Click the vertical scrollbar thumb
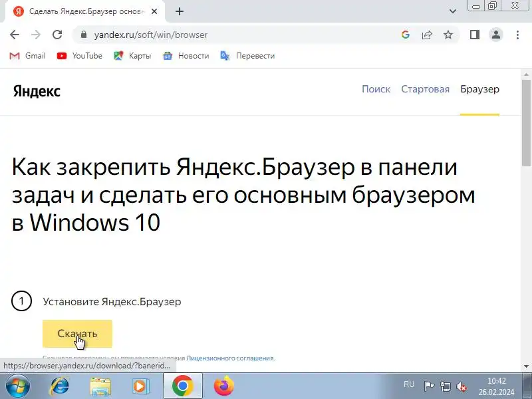This screenshot has width=532, height=399. tap(526, 123)
